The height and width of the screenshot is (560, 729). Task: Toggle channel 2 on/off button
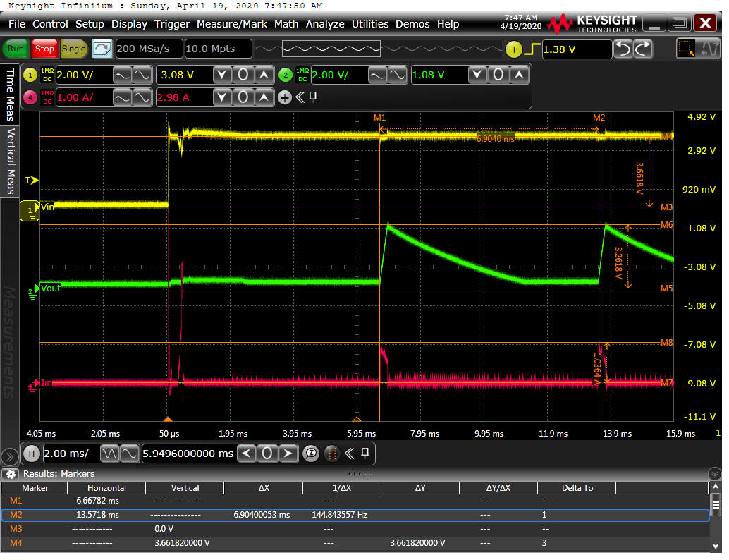[x=286, y=75]
